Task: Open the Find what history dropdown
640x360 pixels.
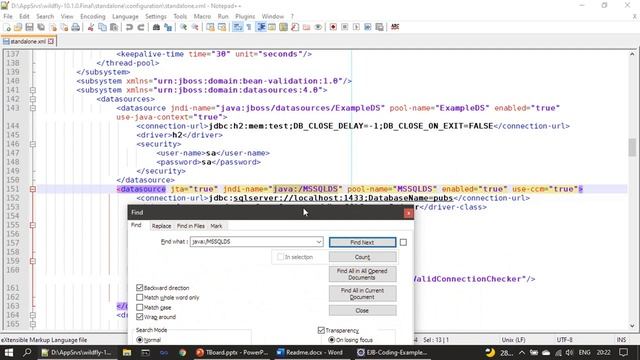Action: [x=319, y=242]
